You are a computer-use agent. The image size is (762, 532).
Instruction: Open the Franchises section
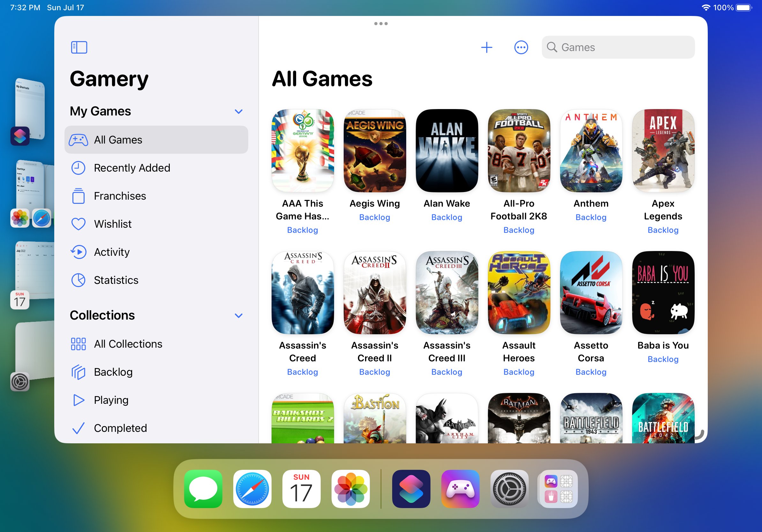tap(120, 196)
